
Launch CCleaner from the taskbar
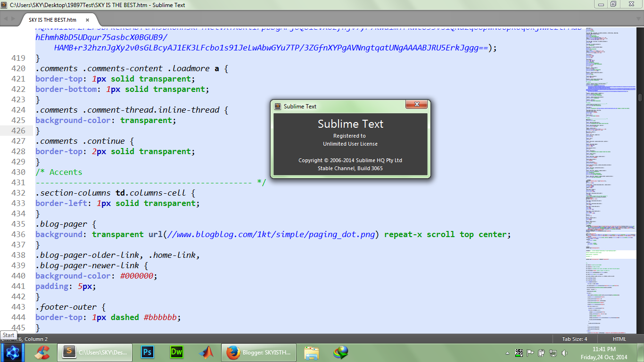coord(42,352)
